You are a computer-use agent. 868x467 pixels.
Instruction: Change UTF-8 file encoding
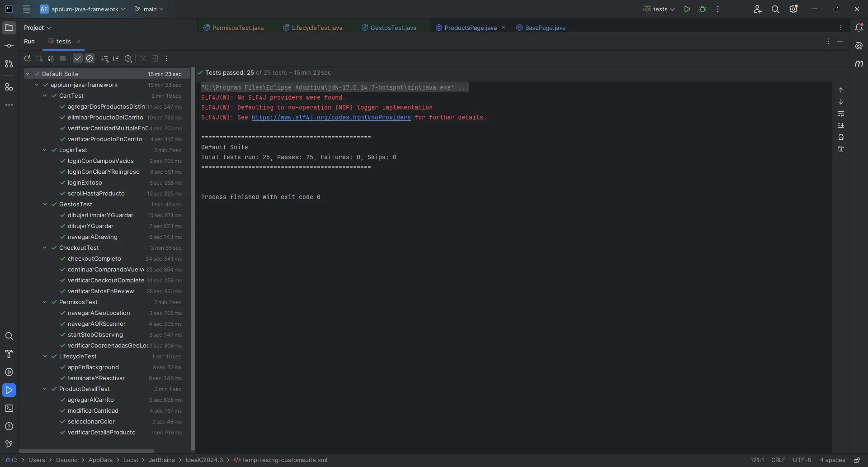coord(802,460)
